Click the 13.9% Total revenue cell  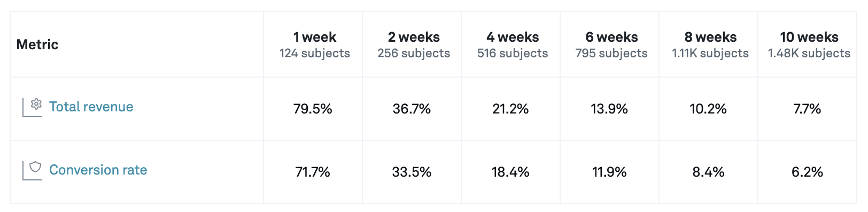tap(609, 109)
